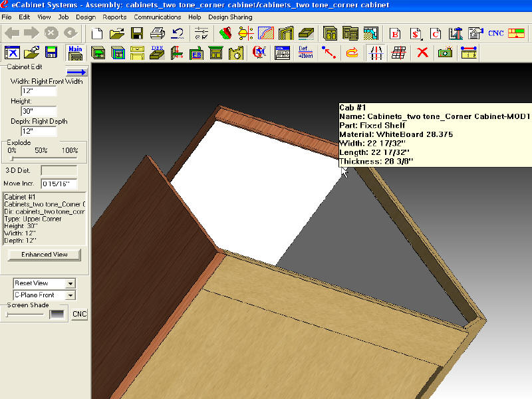The width and height of the screenshot is (532, 399).
Task: Toggle the perspective view lines icon
Action: point(376,53)
